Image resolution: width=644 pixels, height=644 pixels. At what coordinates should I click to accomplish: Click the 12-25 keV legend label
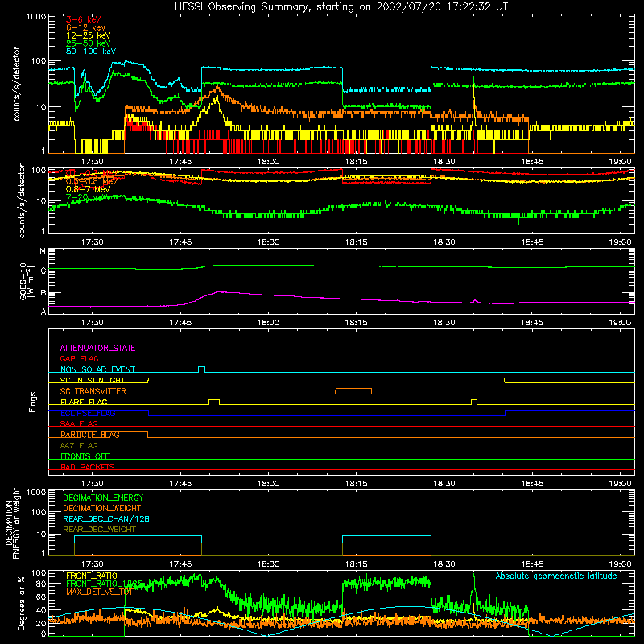coord(89,35)
